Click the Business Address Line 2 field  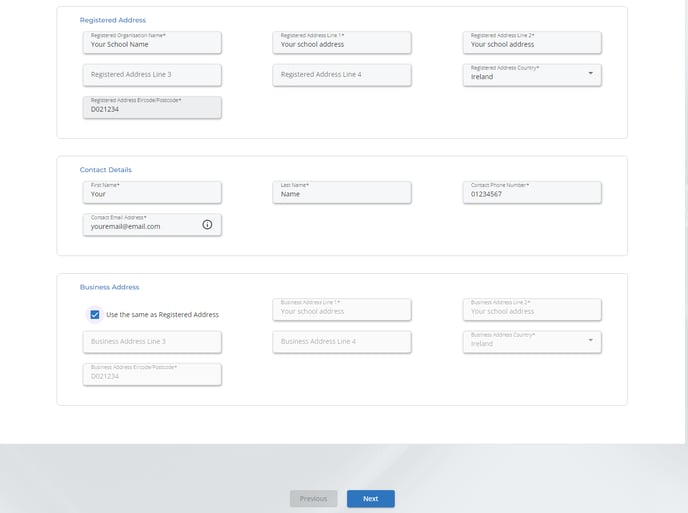tap(532, 310)
